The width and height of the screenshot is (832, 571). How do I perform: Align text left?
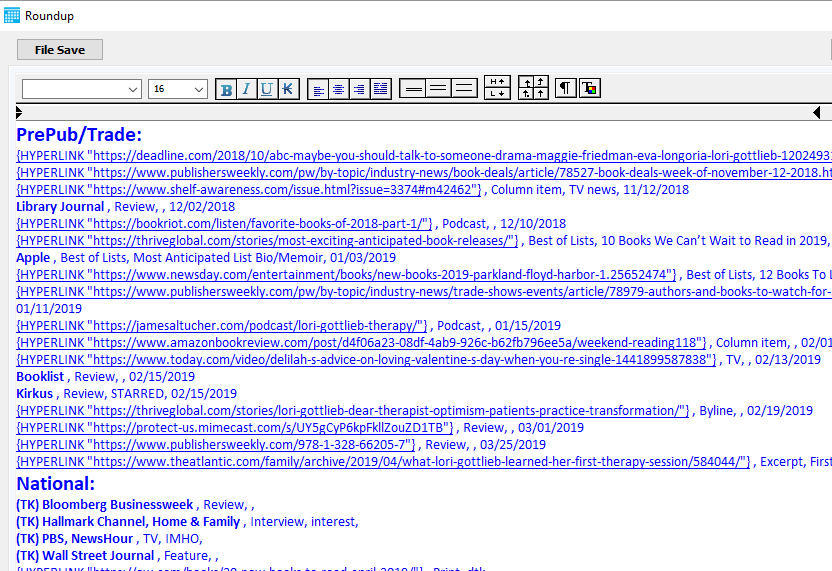coord(318,89)
